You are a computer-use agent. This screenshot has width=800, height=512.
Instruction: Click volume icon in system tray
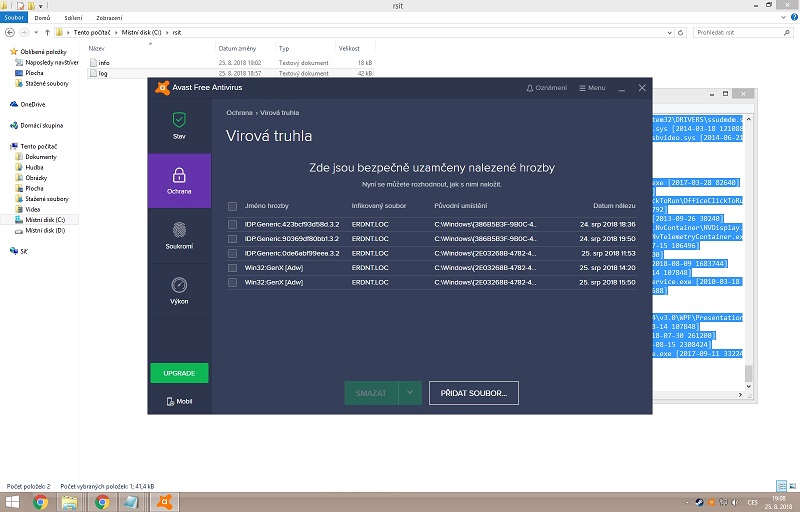point(735,502)
